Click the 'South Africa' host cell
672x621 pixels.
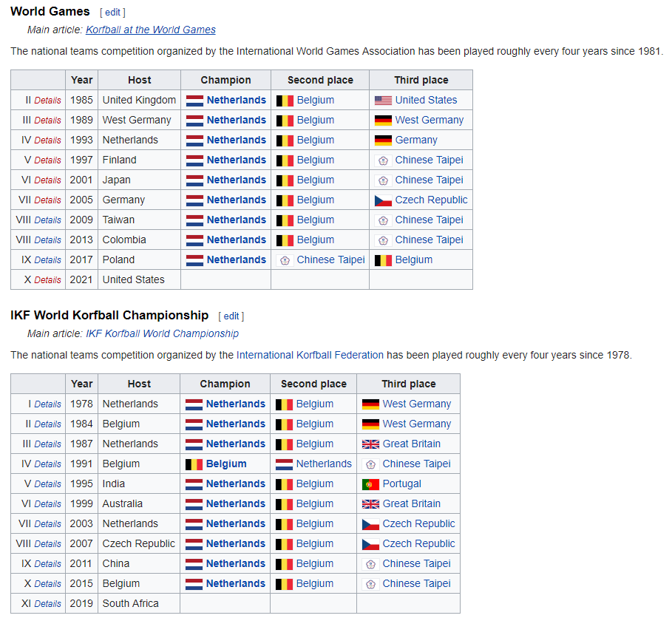(139, 603)
